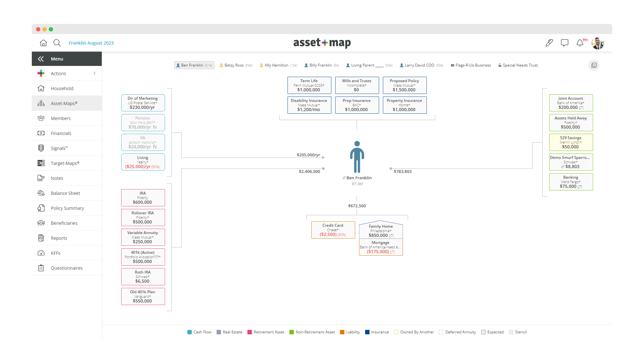This screenshot has width=644, height=363.
Task: Toggle Flags-R-Us-Business entity view
Action: tap(471, 65)
